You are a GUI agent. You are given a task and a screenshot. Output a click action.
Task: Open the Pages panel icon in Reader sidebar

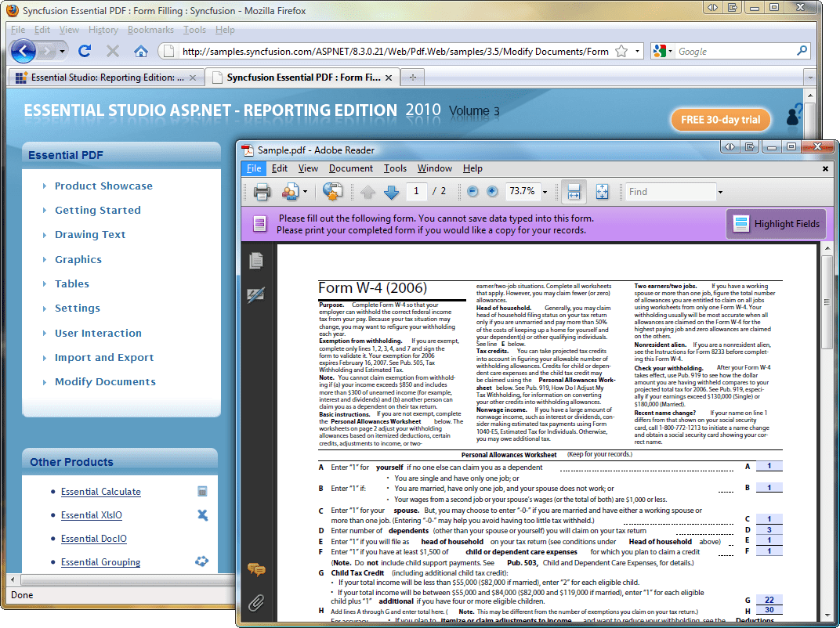click(256, 260)
